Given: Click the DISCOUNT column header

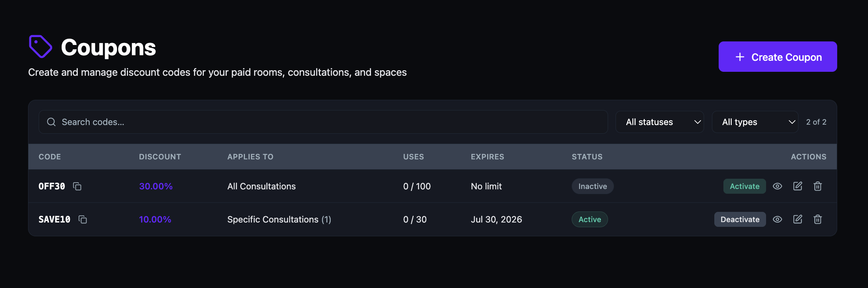Looking at the screenshot, I should tap(160, 157).
